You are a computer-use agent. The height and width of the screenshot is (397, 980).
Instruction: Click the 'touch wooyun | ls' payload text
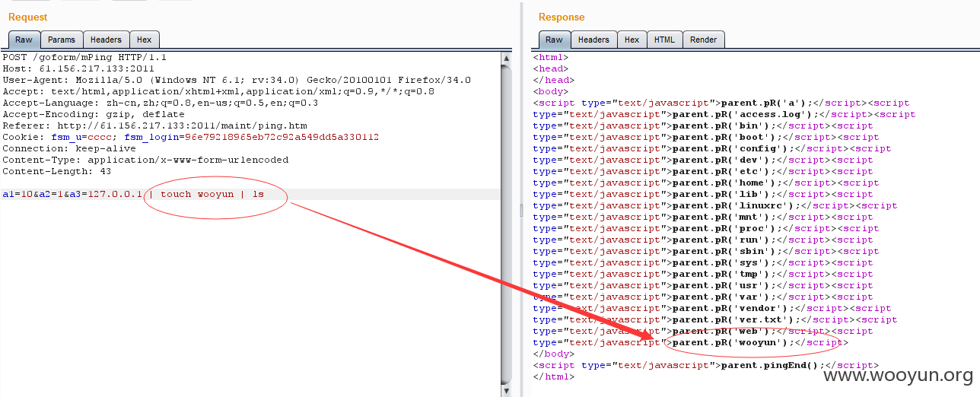pos(212,194)
